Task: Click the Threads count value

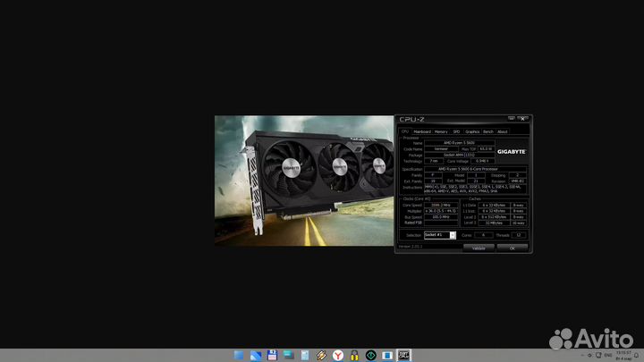Action: [x=518, y=235]
